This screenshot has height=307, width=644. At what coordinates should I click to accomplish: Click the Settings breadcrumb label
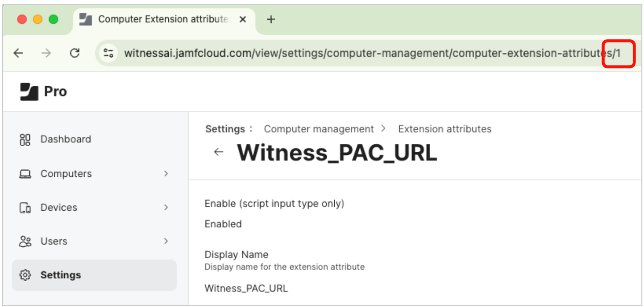[225, 129]
